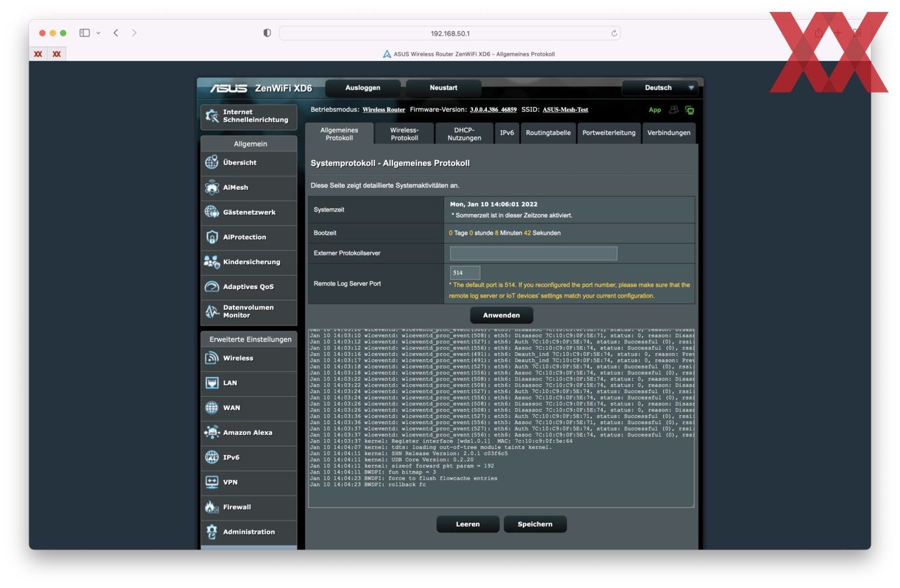Click the Ausloggen button
This screenshot has width=900, height=588.
pyautogui.click(x=363, y=87)
